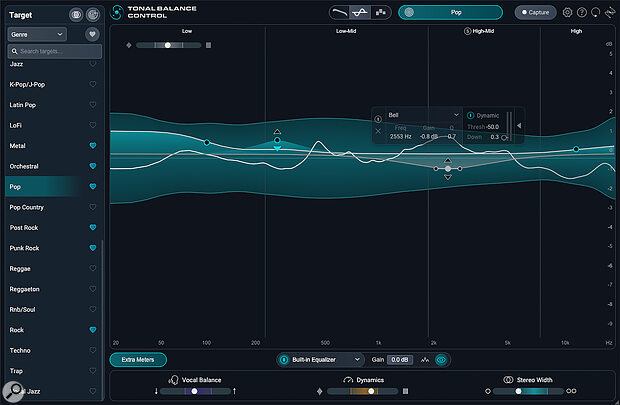Click the second round Target header icon

click(x=93, y=15)
